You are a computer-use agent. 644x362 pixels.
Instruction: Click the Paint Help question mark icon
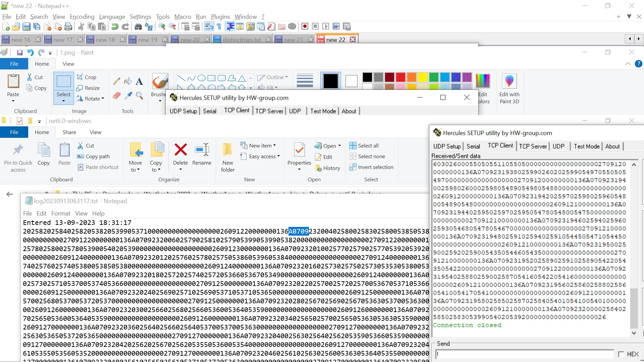[639, 64]
